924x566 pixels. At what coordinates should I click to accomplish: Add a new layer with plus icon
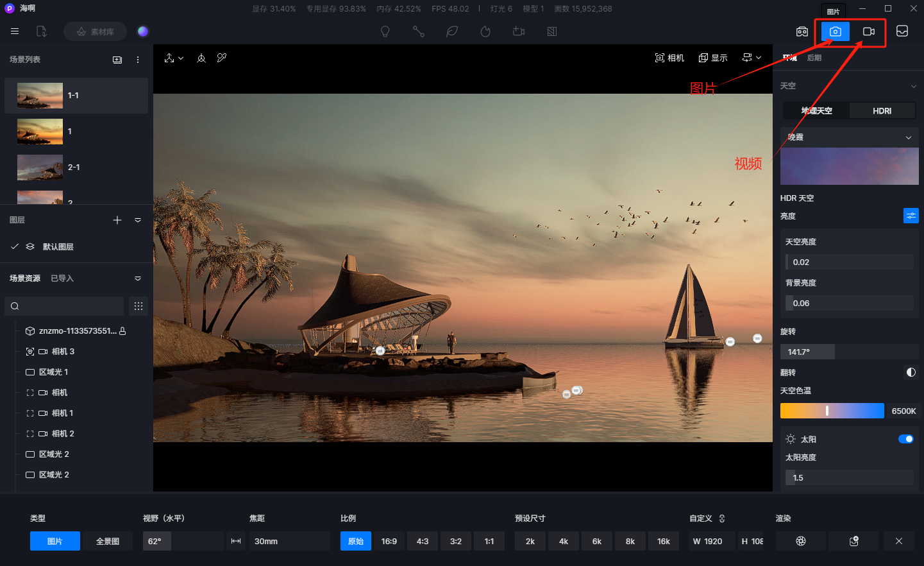tap(117, 220)
